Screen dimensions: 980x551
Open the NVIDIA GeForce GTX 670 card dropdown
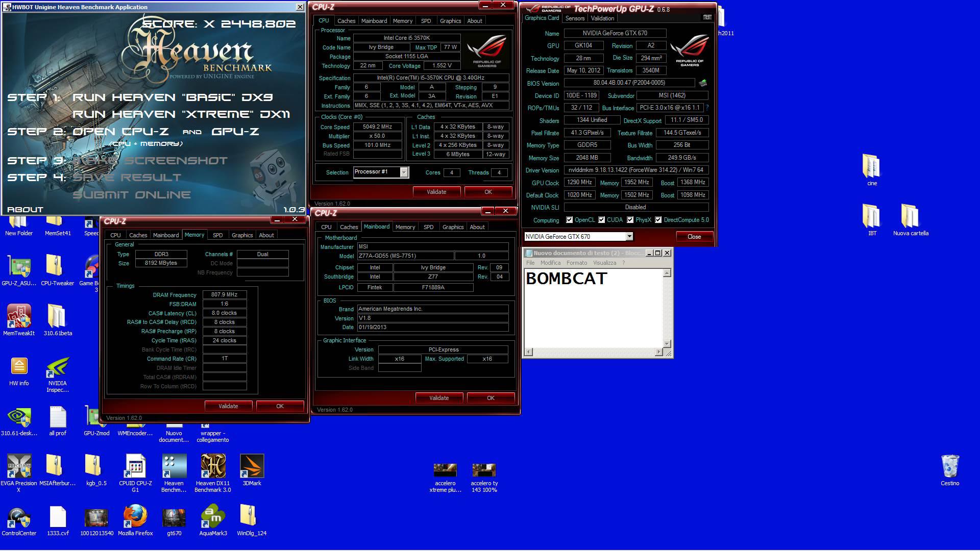coord(629,236)
